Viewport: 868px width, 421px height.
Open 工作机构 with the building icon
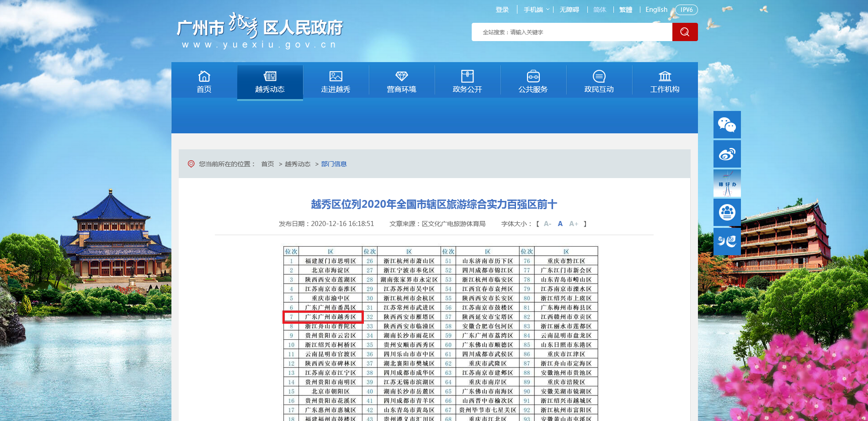click(665, 82)
